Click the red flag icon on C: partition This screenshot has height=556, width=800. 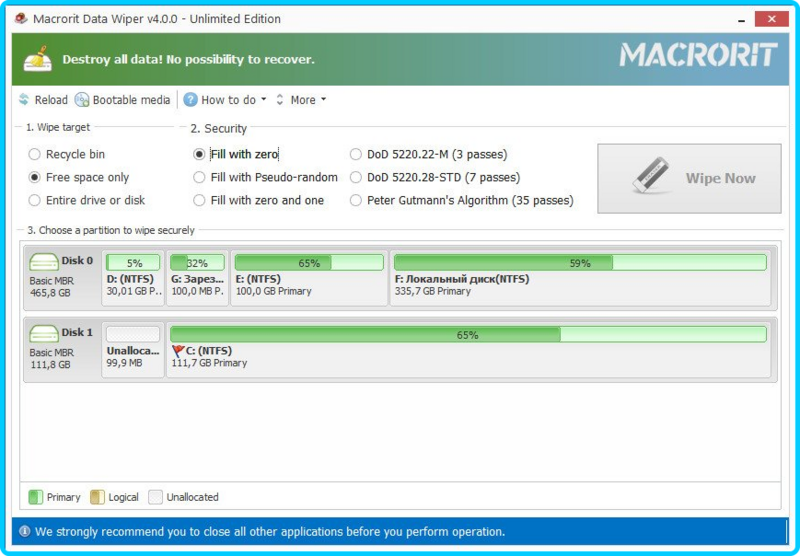178,350
